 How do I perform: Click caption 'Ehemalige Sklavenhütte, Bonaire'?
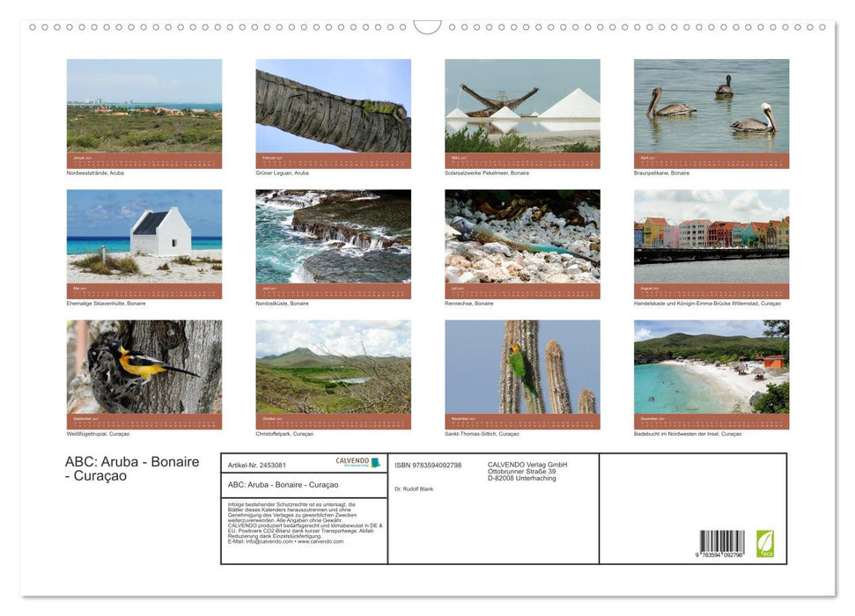(x=106, y=303)
